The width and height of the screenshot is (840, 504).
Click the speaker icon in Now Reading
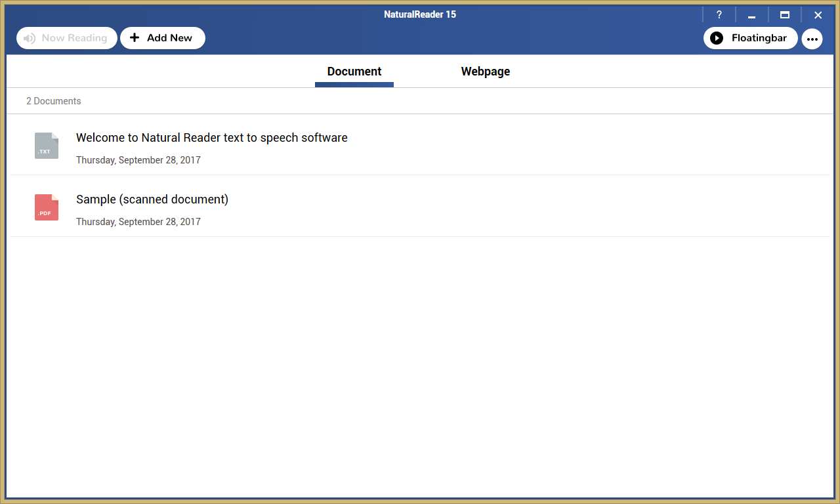(30, 38)
